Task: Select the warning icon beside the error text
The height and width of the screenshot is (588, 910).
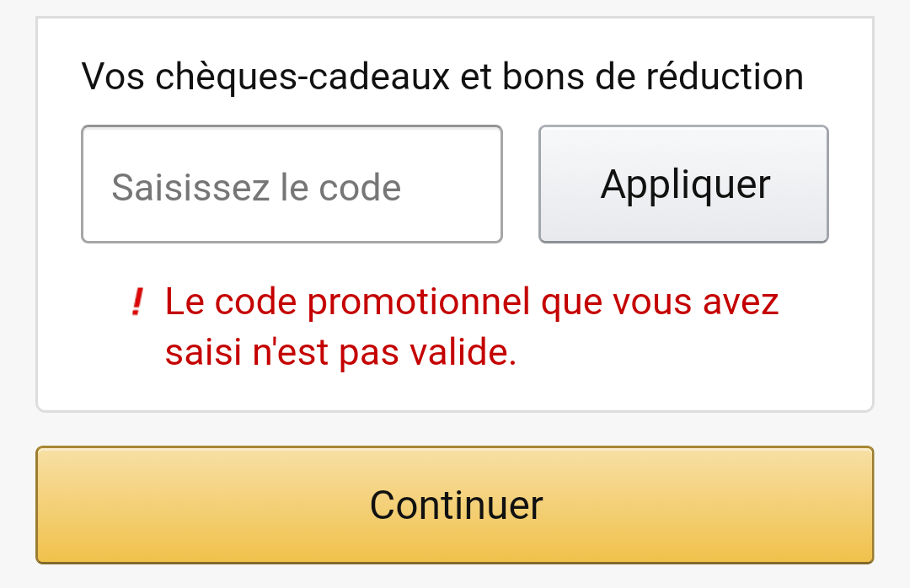Action: point(137,302)
